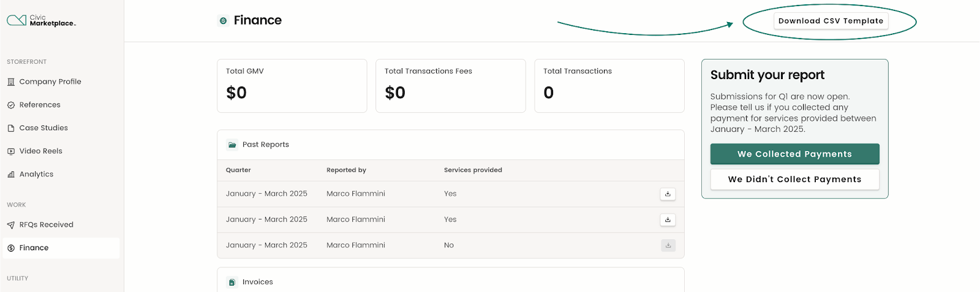The width and height of the screenshot is (980, 292).
Task: Click the Total Transactions card
Action: click(609, 86)
